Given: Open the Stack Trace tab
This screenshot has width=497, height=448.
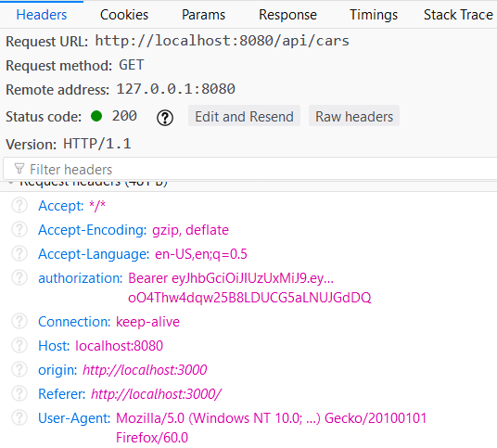Looking at the screenshot, I should (458, 15).
